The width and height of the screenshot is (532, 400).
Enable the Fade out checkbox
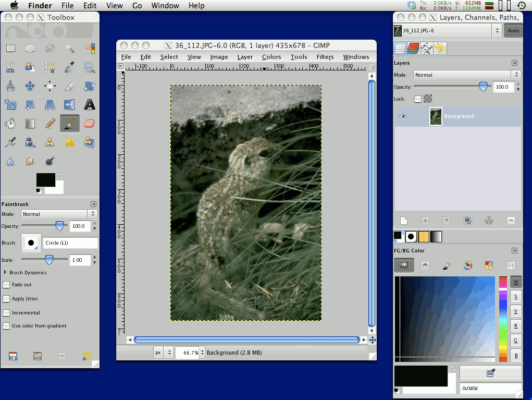7,285
